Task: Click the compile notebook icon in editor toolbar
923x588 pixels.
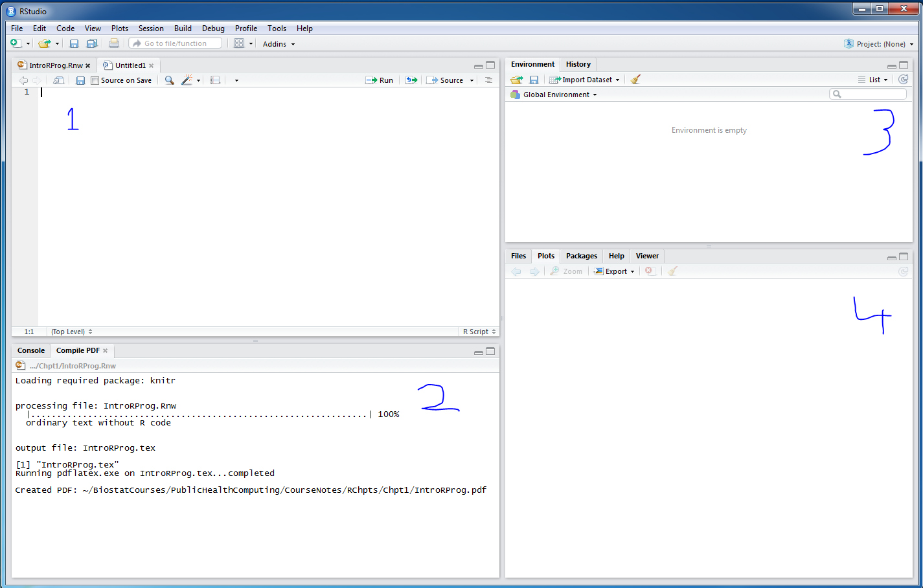Action: coord(215,80)
